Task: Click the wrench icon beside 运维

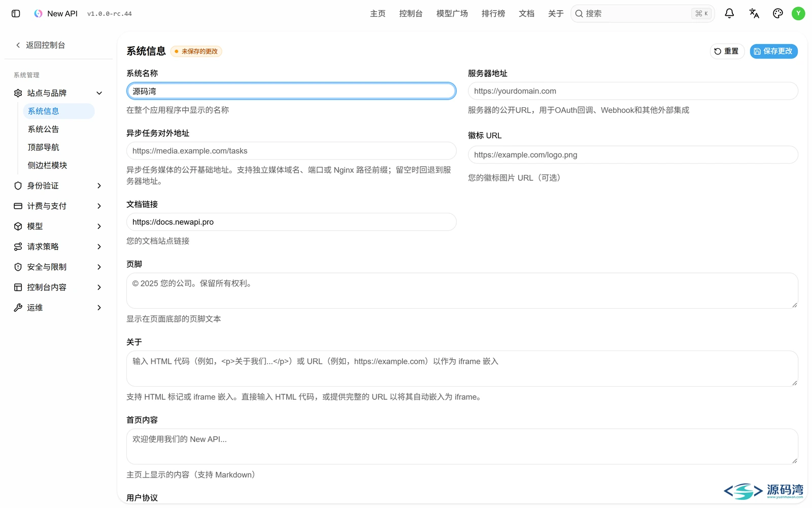Action: [18, 308]
